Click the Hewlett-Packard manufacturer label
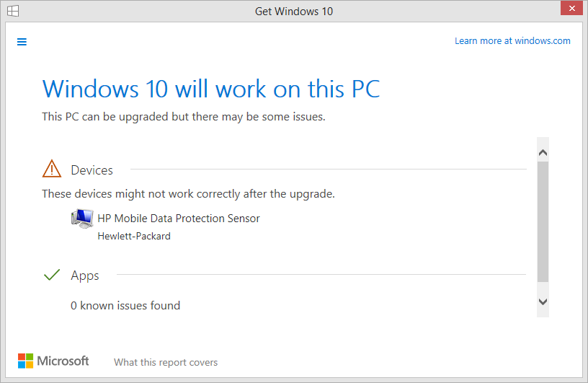 134,236
